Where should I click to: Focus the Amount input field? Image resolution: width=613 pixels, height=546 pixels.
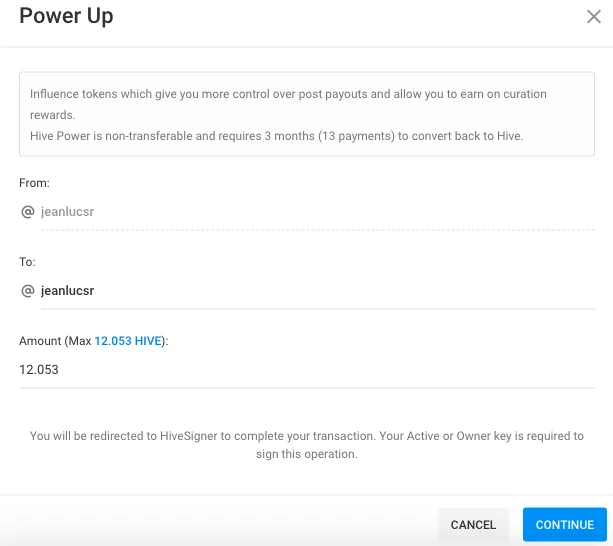(x=307, y=370)
